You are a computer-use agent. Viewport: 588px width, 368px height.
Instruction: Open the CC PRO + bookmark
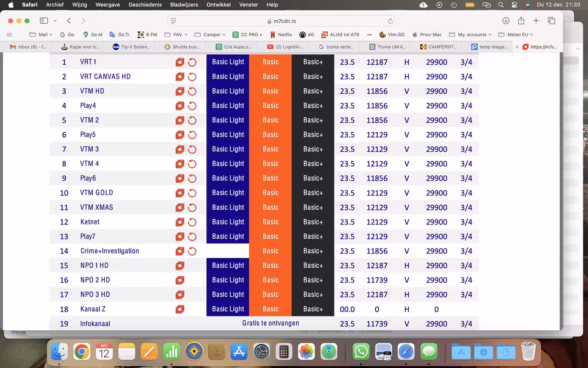point(248,34)
